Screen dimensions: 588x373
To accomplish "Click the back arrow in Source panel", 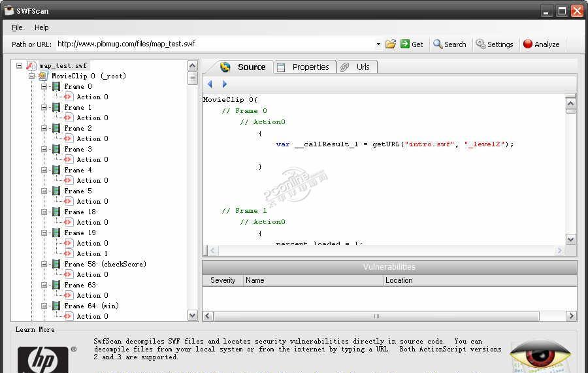I will click(210, 84).
